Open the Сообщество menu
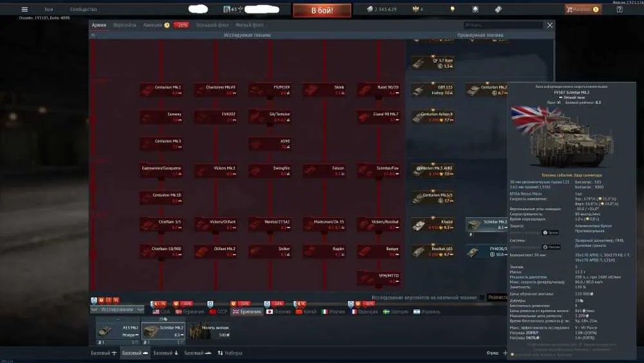This screenshot has width=644, height=363. [83, 9]
